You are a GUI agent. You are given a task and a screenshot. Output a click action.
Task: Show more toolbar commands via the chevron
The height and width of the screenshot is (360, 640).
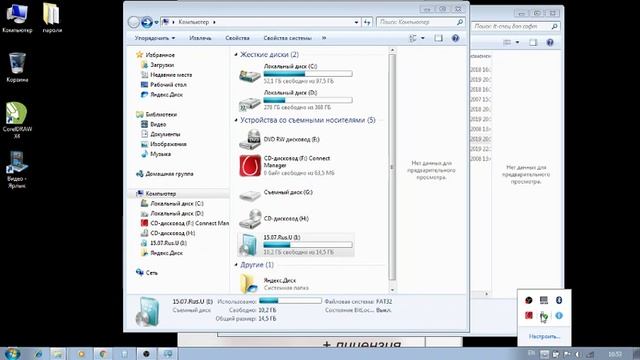coord(324,38)
